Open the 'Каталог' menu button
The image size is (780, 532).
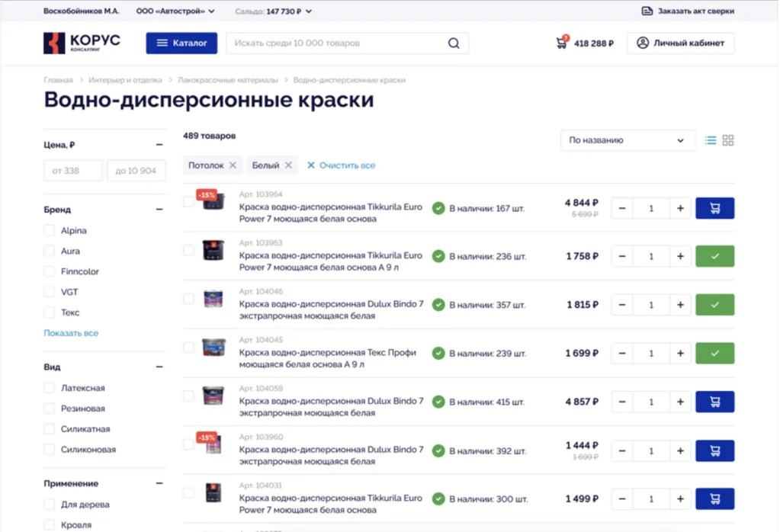point(181,43)
